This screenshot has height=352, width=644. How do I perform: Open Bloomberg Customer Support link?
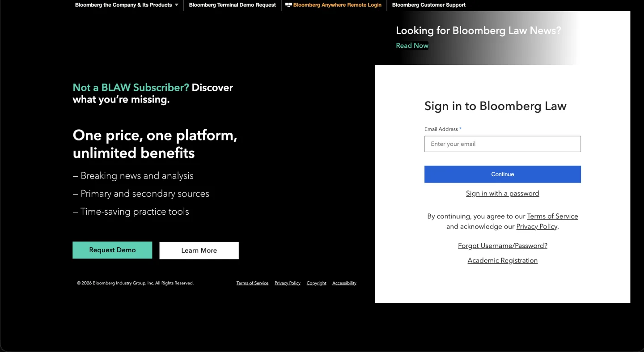[429, 5]
